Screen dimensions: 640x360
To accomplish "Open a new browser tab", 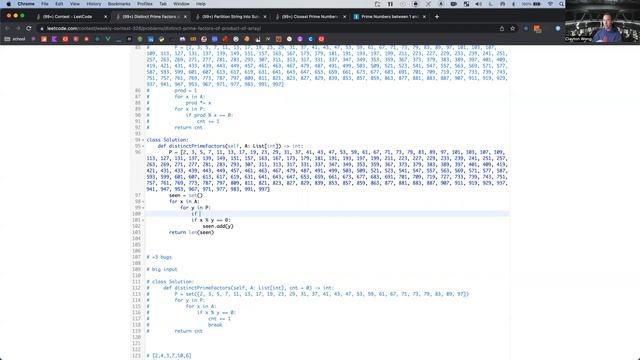I will 437,17.
